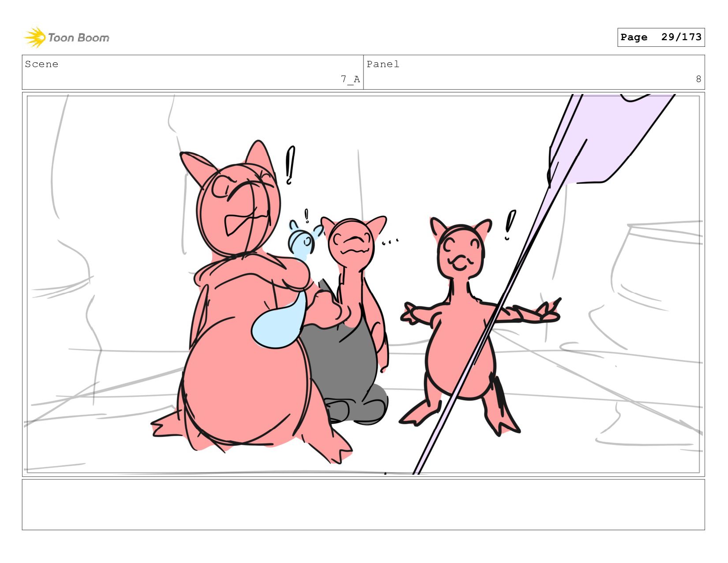Viewport: 728px width, 563px height.
Task: Click the empty notes box below the panel
Action: coord(363,504)
